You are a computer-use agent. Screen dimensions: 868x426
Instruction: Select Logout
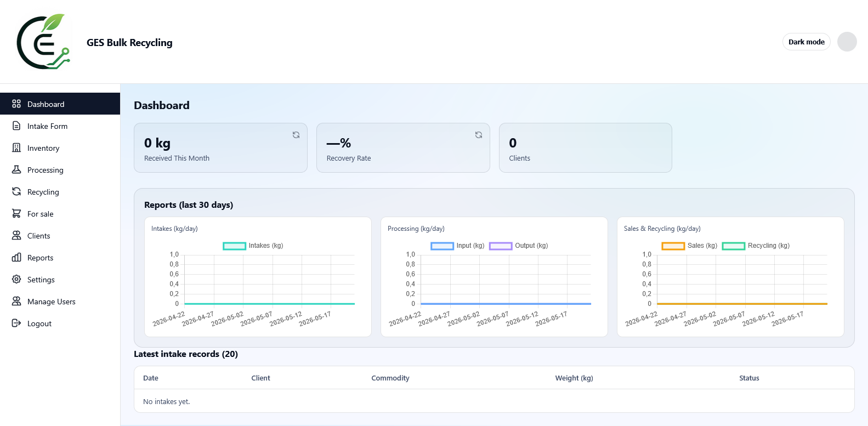[x=60, y=323]
